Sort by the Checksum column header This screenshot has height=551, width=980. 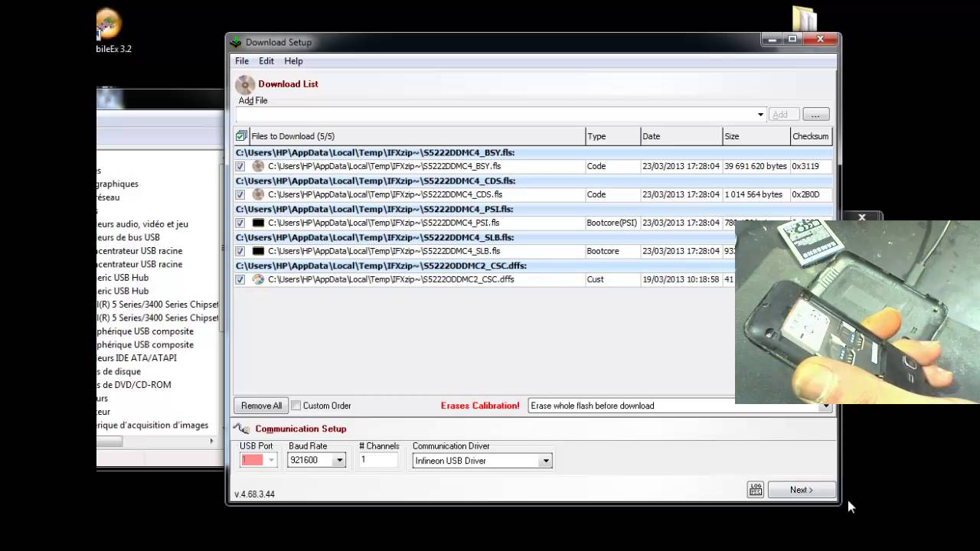tap(811, 136)
